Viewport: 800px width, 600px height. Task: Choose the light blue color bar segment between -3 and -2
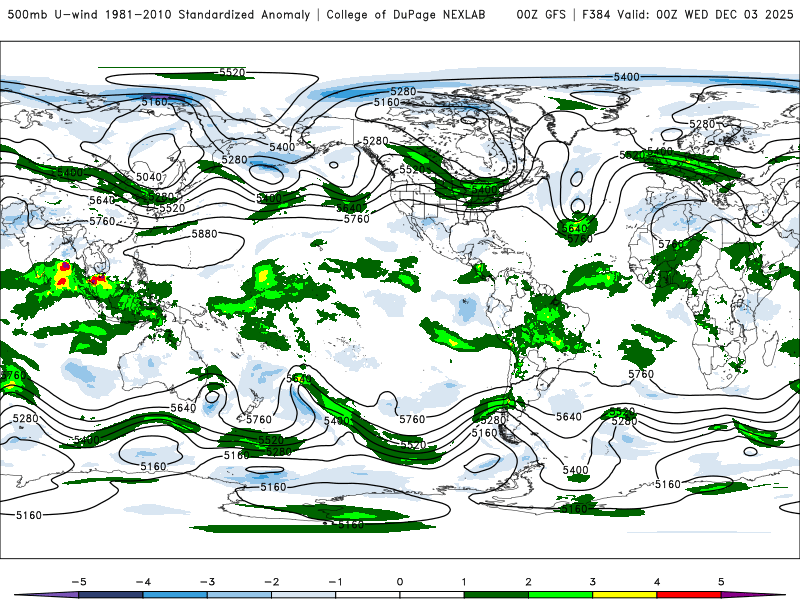(x=239, y=595)
